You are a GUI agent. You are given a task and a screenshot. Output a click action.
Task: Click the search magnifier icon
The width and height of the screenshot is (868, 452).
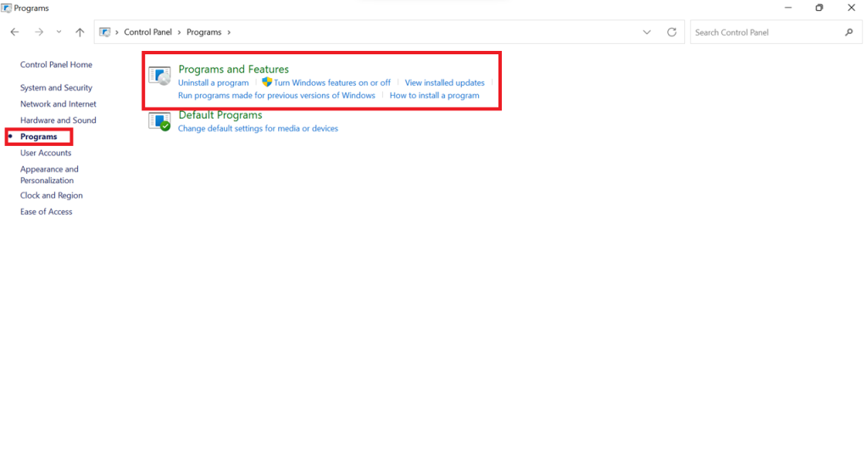coord(849,32)
